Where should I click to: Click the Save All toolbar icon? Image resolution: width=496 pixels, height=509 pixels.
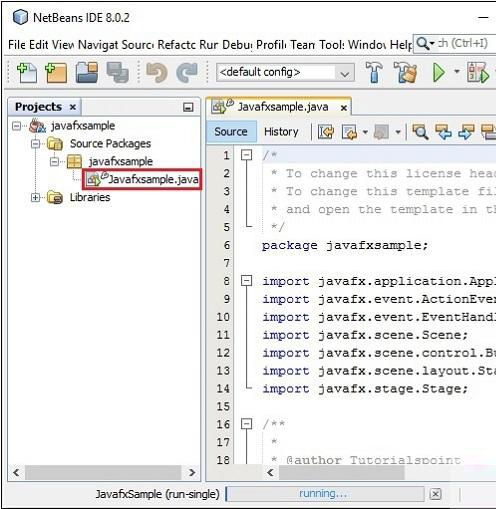click(x=117, y=72)
